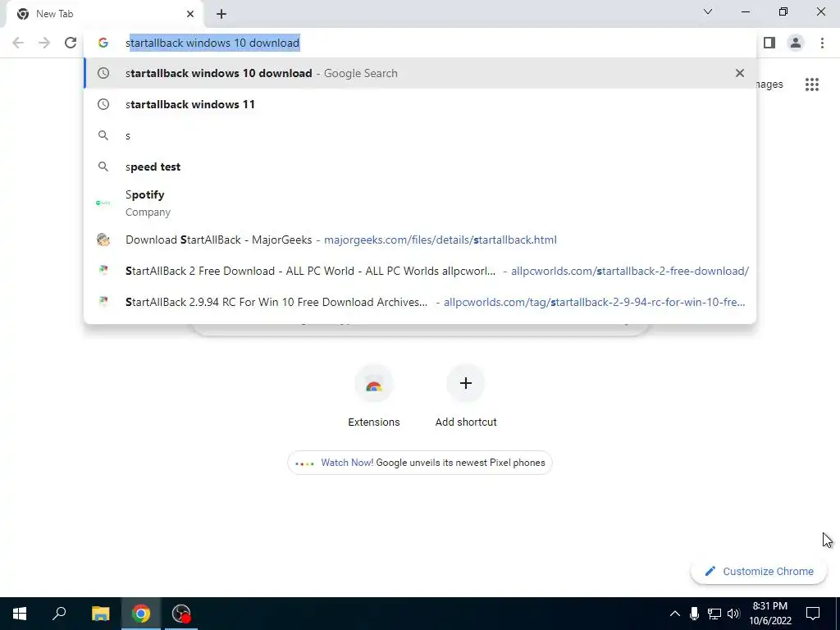Select the 'speed test' suggestion
The height and width of the screenshot is (630, 840).
click(x=420, y=167)
